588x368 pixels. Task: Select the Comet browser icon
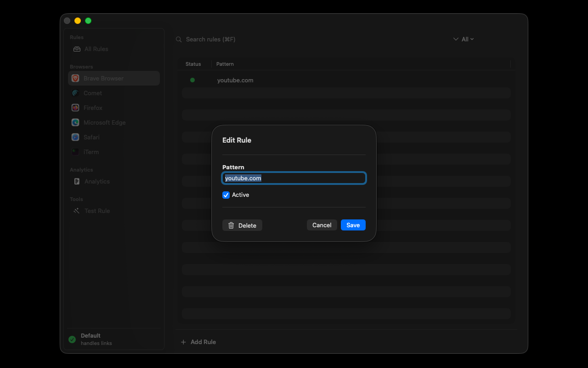[75, 93]
